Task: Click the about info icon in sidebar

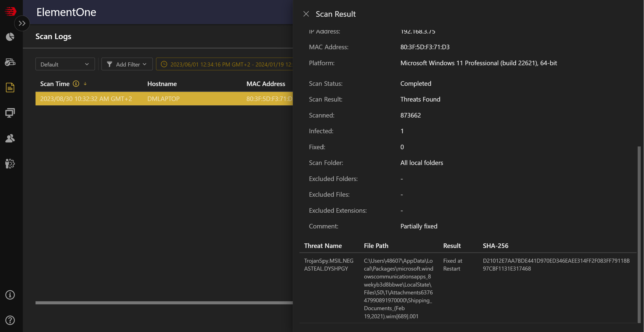Action: click(10, 295)
